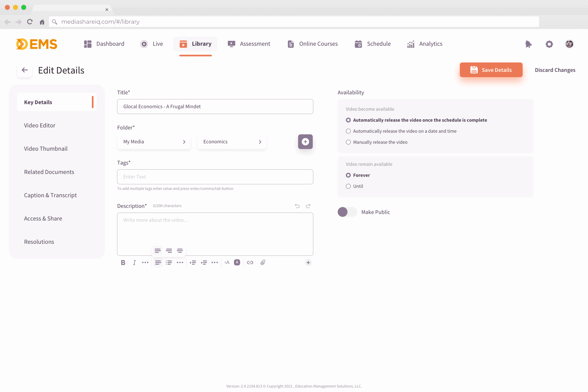Click the attachment paperclip icon
Screen dimensions: 588x392
263,262
